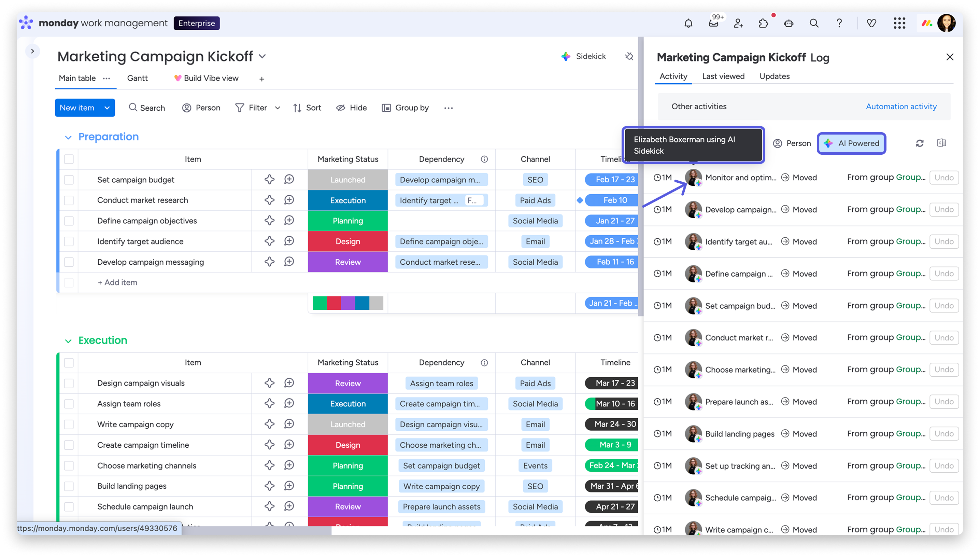Click the invite members icon
The width and height of the screenshot is (980, 557).
click(738, 23)
